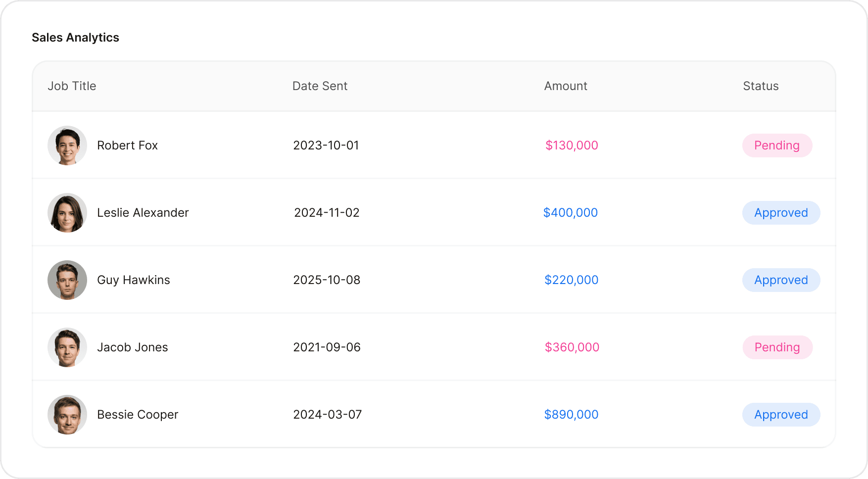The width and height of the screenshot is (868, 479).
Task: Click the amount $890,000
Action: 572,415
